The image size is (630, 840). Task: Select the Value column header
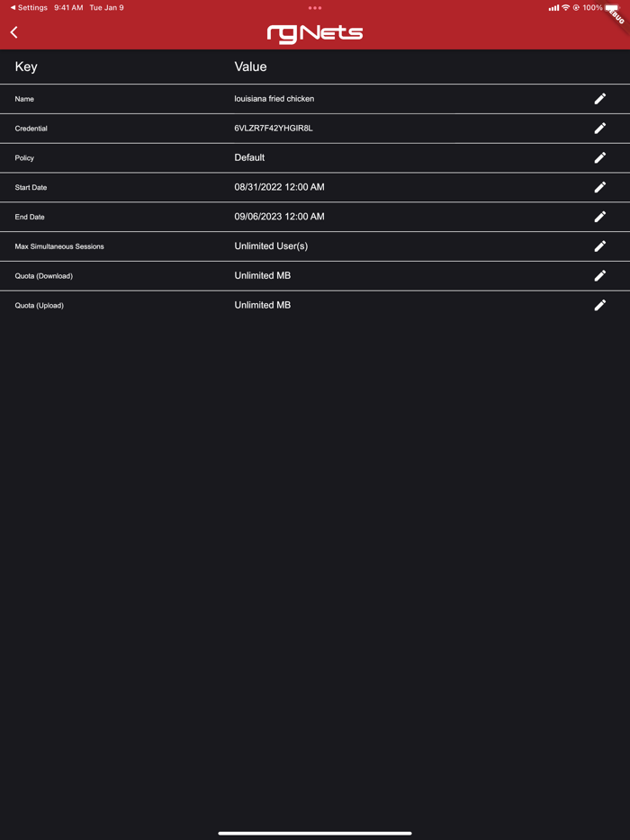[x=250, y=67]
